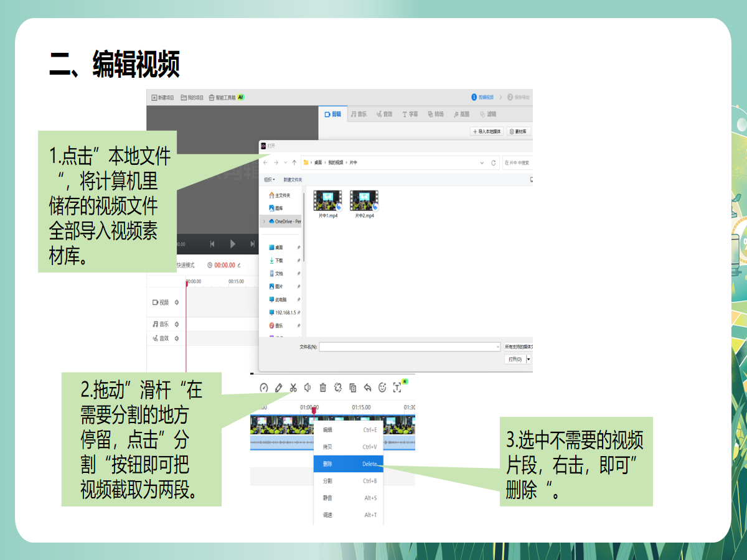The height and width of the screenshot is (560, 747).
Task: Click the smiley face sticker icon
Action: (382, 388)
